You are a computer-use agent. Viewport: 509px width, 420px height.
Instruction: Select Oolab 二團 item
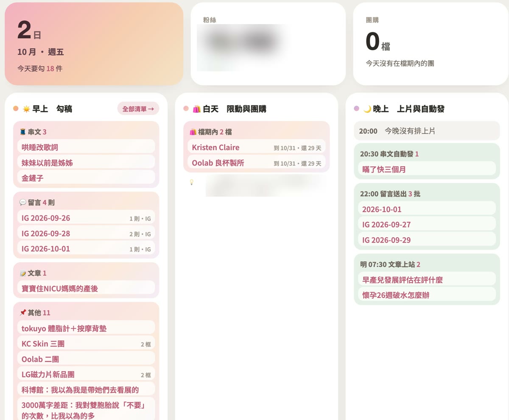coord(86,359)
